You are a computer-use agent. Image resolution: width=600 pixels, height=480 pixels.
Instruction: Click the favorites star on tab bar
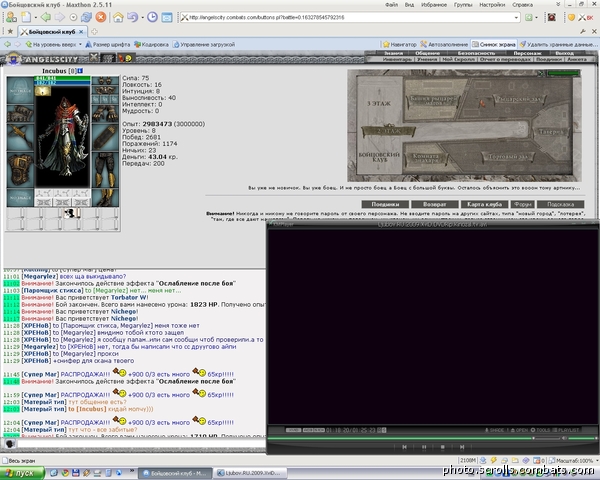click(x=10, y=31)
